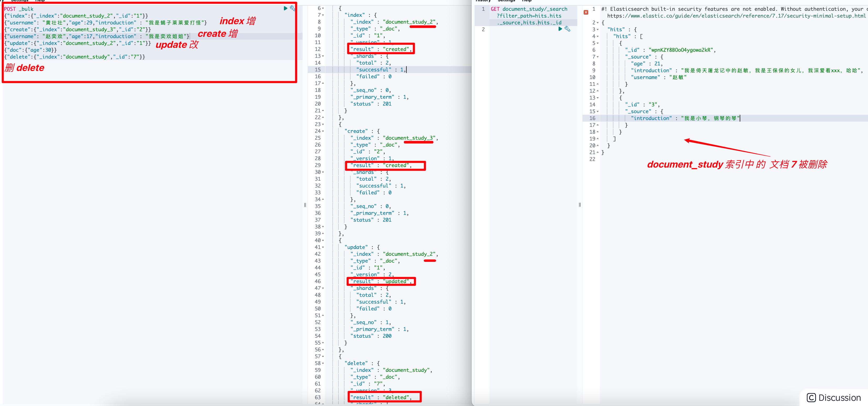Collapse outer "hits" at right output line 3
The image size is (868, 406).
click(x=598, y=30)
